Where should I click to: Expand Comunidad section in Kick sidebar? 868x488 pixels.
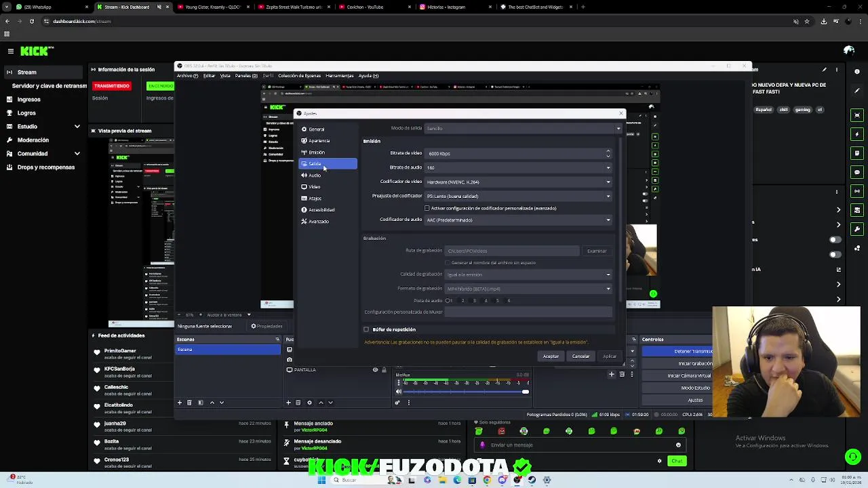coord(77,153)
